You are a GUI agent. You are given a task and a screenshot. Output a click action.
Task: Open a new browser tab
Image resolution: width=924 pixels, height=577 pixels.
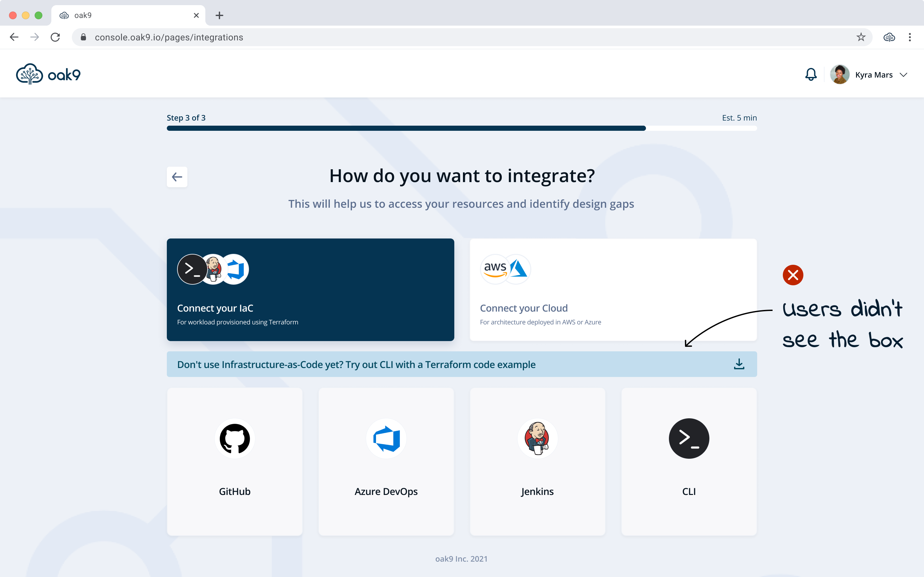(219, 15)
